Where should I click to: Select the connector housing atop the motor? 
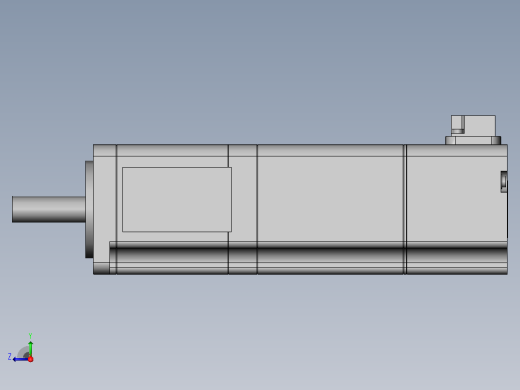473,125
